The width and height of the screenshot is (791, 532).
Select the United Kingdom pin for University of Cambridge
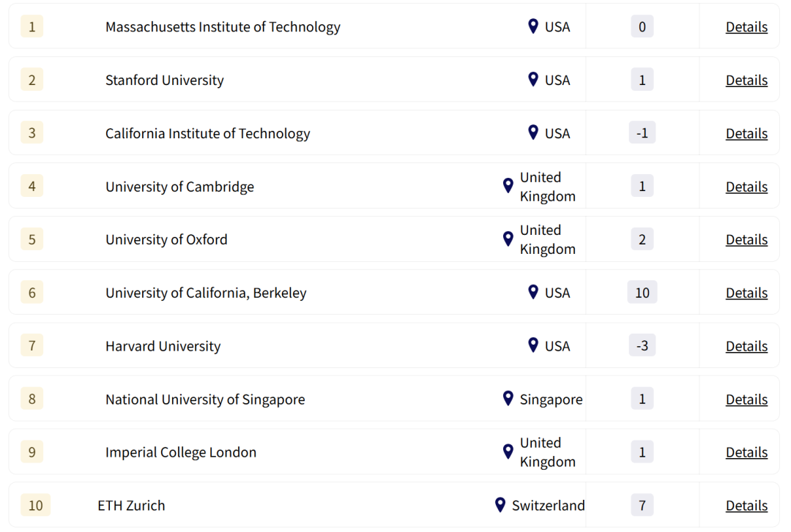(x=508, y=186)
